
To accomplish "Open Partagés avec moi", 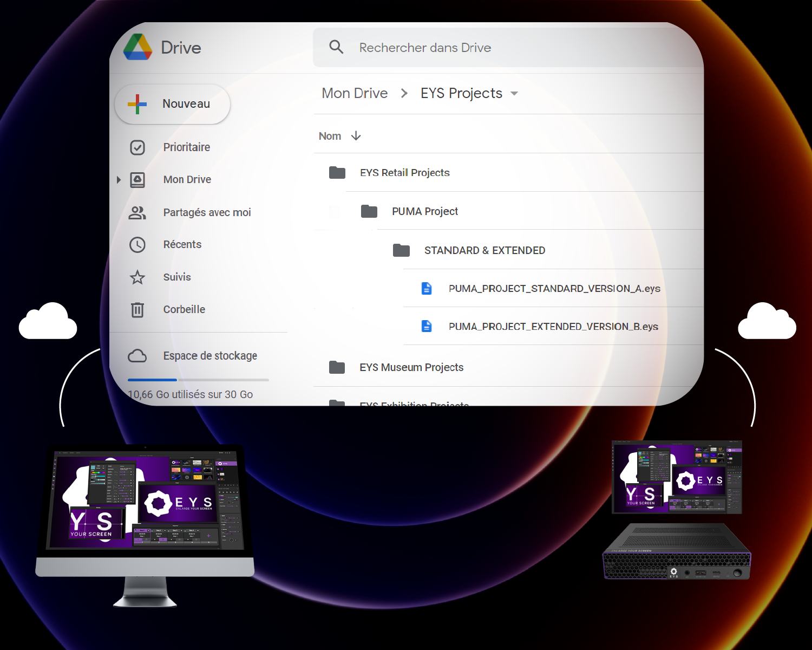I will point(207,212).
